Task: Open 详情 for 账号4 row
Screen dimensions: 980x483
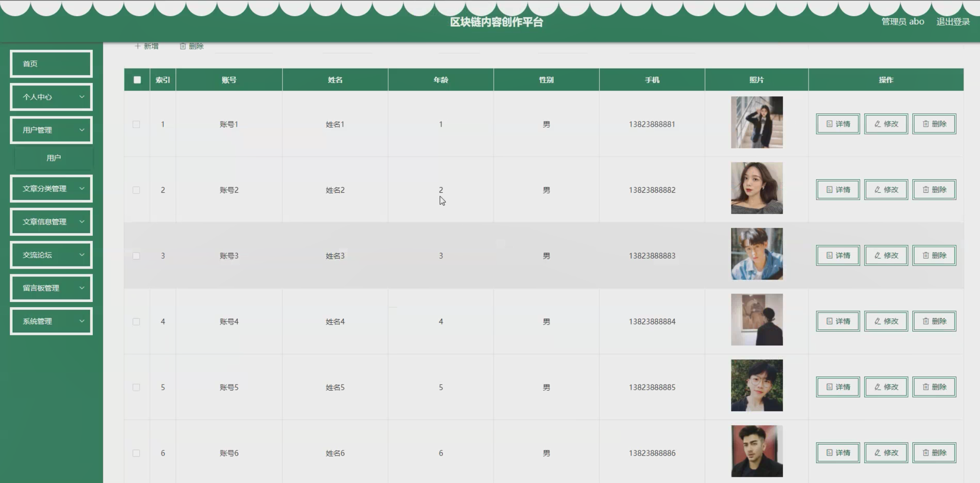Action: point(838,321)
